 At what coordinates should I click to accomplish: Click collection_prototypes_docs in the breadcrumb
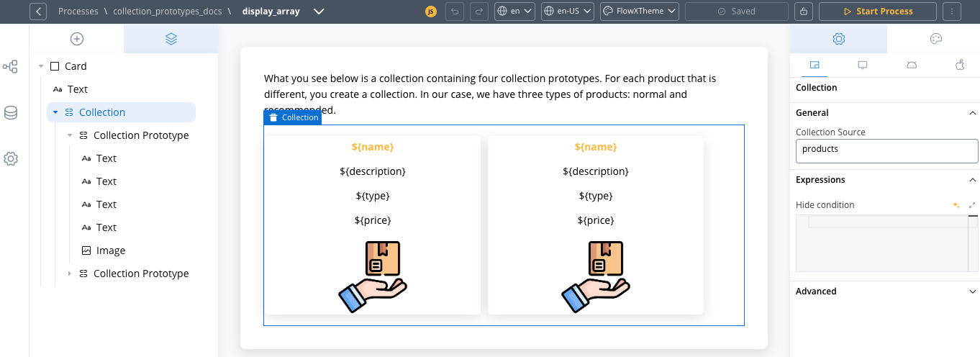tap(168, 12)
